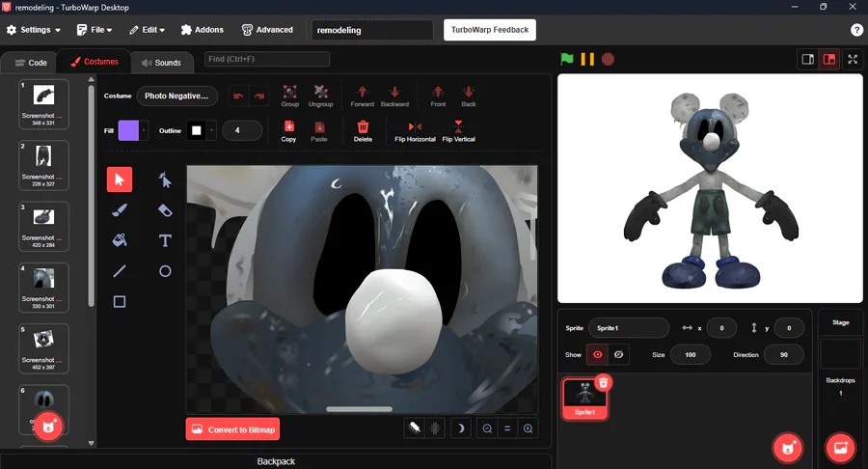Click the outline width field showing 4
This screenshot has height=469, width=868.
tap(242, 130)
